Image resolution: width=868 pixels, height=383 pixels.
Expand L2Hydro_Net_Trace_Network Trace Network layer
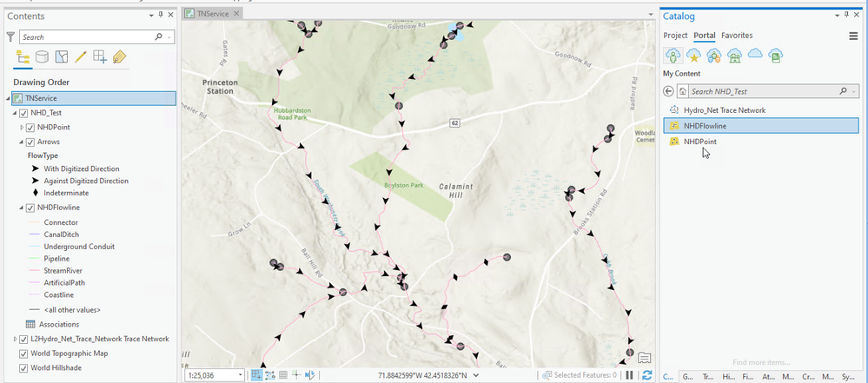[15, 340]
